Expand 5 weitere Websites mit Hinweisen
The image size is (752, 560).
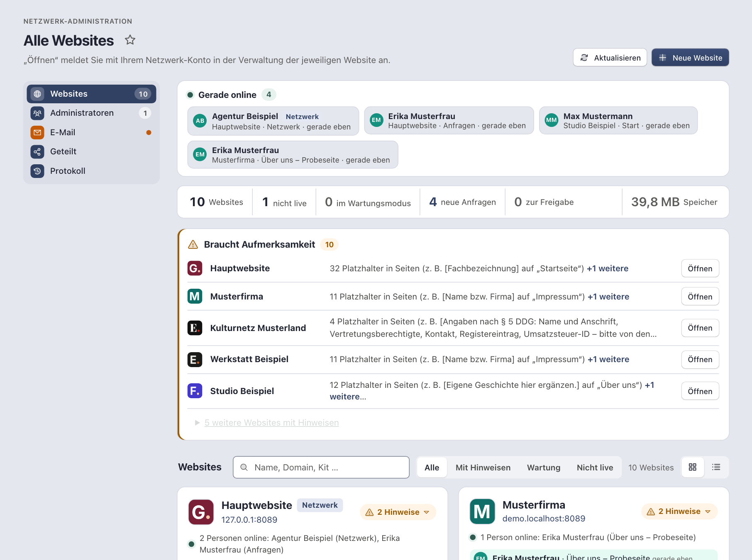click(271, 423)
